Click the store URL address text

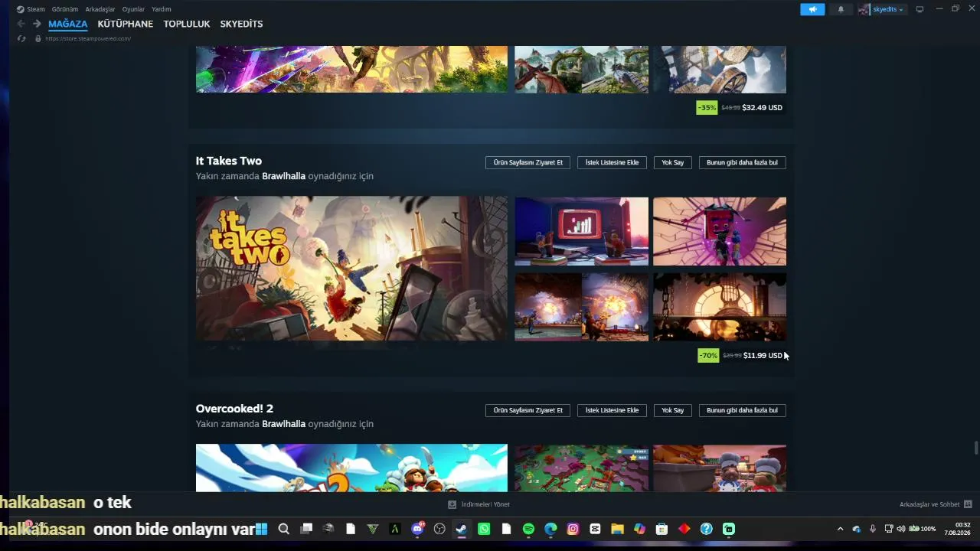coord(88,38)
